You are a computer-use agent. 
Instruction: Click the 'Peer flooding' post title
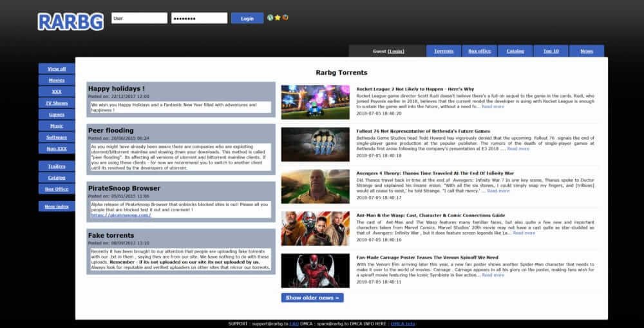(111, 130)
